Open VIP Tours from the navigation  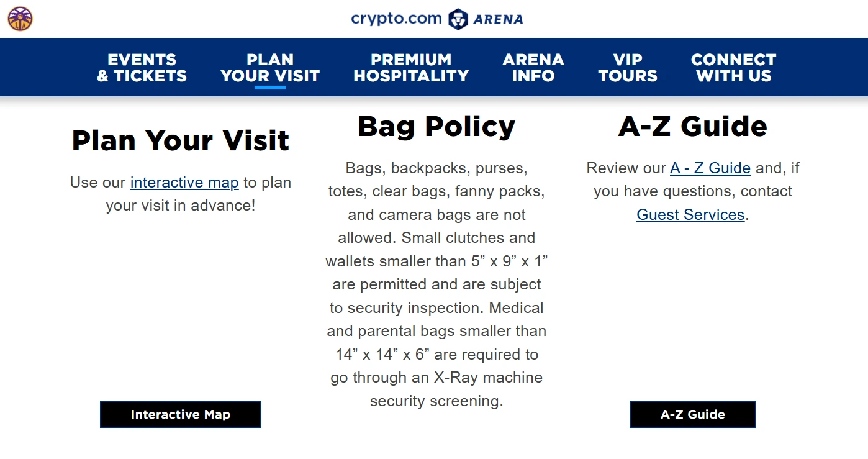(628, 68)
